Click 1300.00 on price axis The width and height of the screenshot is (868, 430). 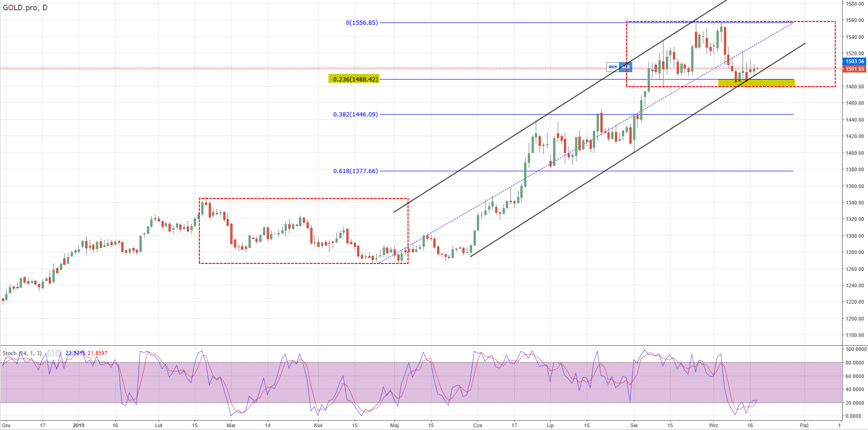854,236
